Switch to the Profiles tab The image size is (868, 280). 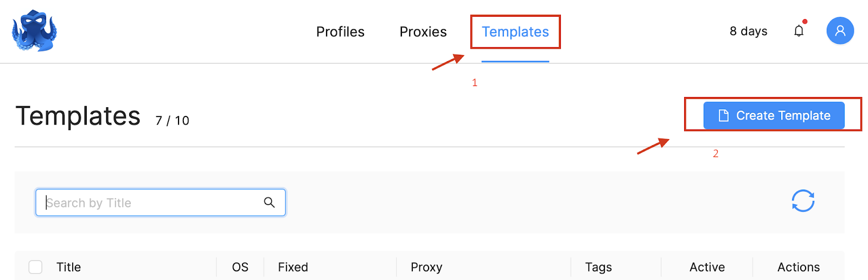pos(340,32)
